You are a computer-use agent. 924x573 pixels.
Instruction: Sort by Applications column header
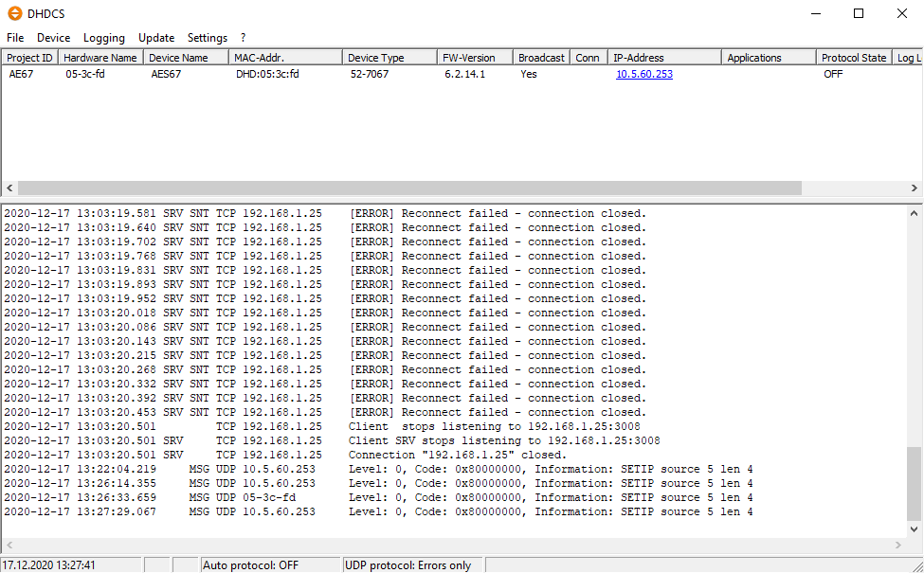click(x=769, y=58)
